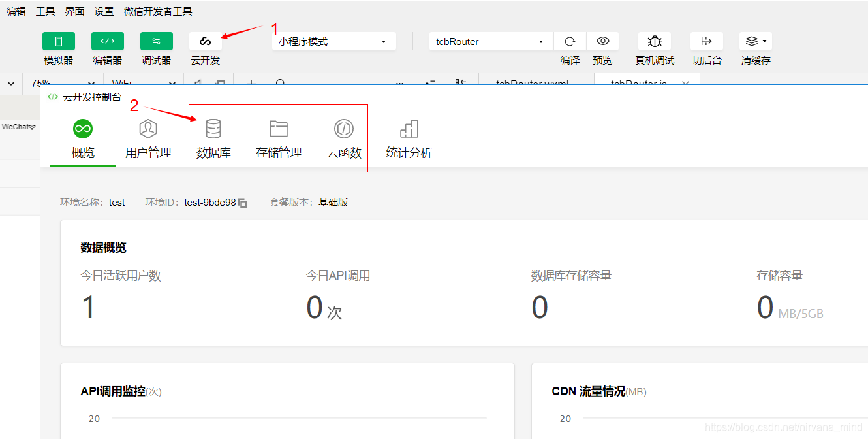Click the 预览 preview eye icon

tap(602, 41)
